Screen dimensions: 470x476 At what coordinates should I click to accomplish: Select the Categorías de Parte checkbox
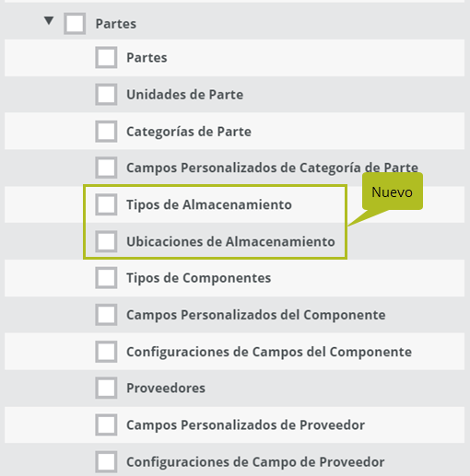[106, 132]
